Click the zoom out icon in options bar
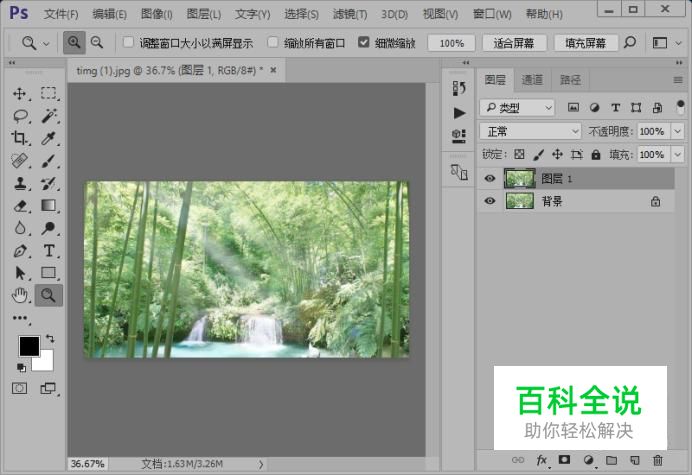692x475 pixels. point(97,43)
